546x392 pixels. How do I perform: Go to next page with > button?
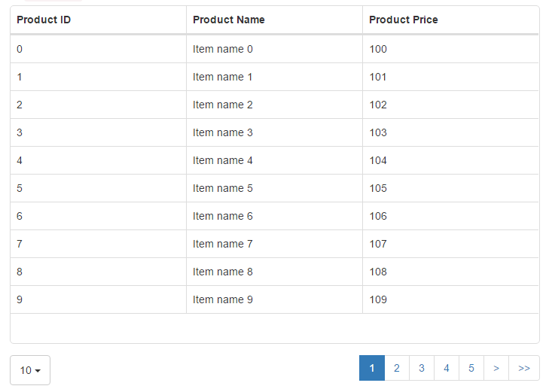click(496, 368)
